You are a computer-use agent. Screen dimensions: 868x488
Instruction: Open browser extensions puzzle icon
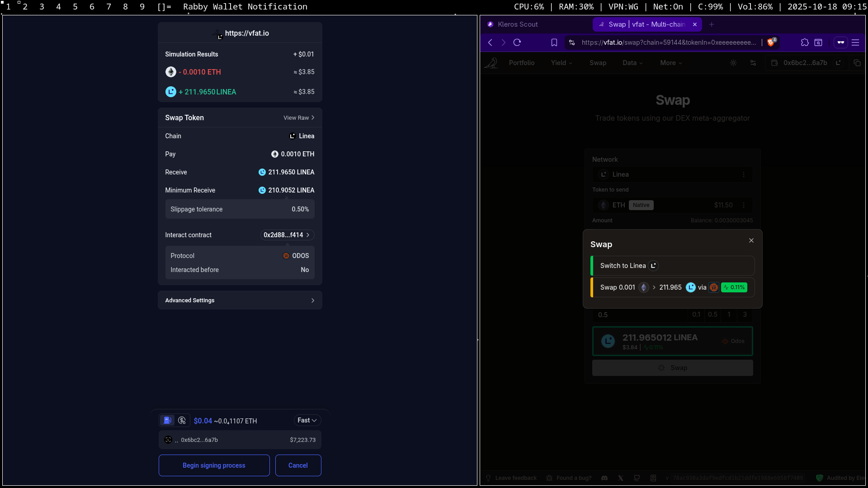[805, 42]
